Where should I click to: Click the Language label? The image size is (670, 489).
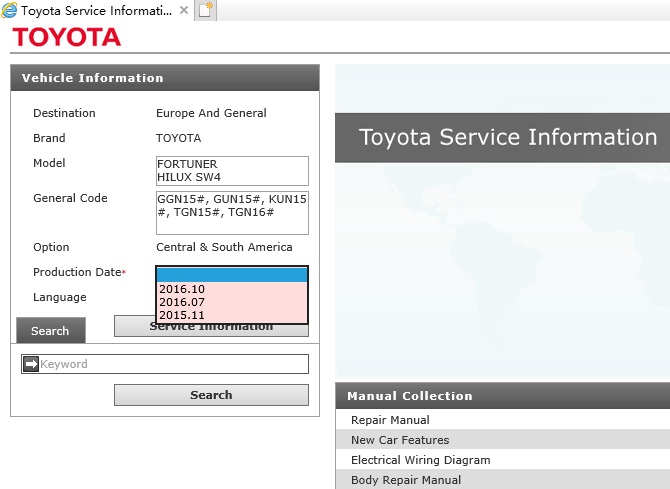(60, 297)
